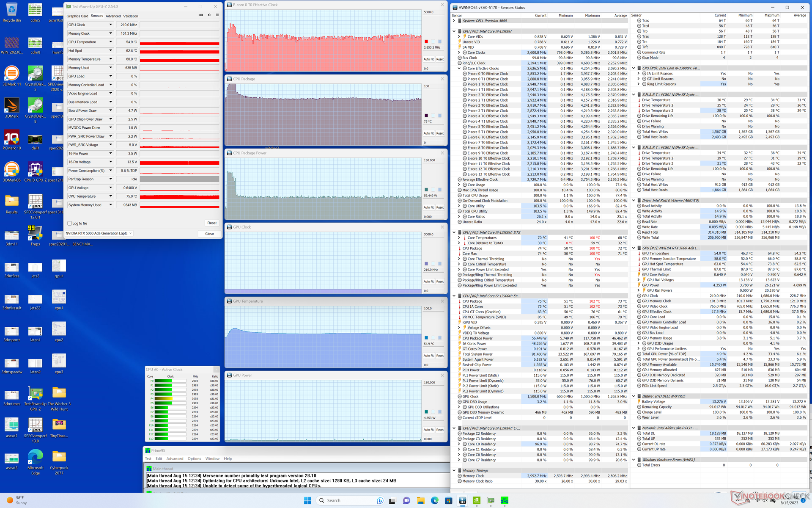This screenshot has width=812, height=508.
Task: Click the Microsoft Edge taskbar icon
Action: pyautogui.click(x=434, y=500)
